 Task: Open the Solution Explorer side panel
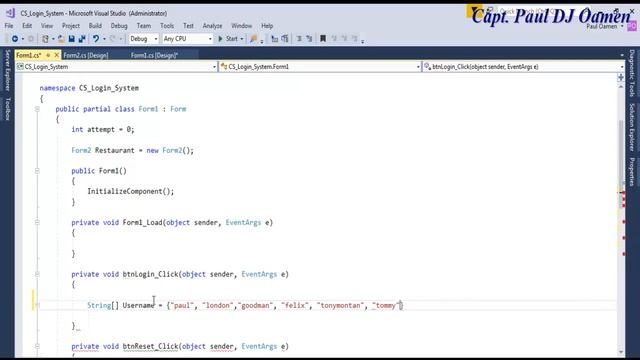(632, 127)
